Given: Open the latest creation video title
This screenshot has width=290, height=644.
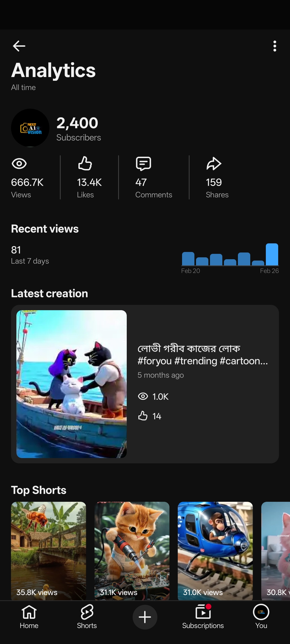Looking at the screenshot, I should coord(202,354).
